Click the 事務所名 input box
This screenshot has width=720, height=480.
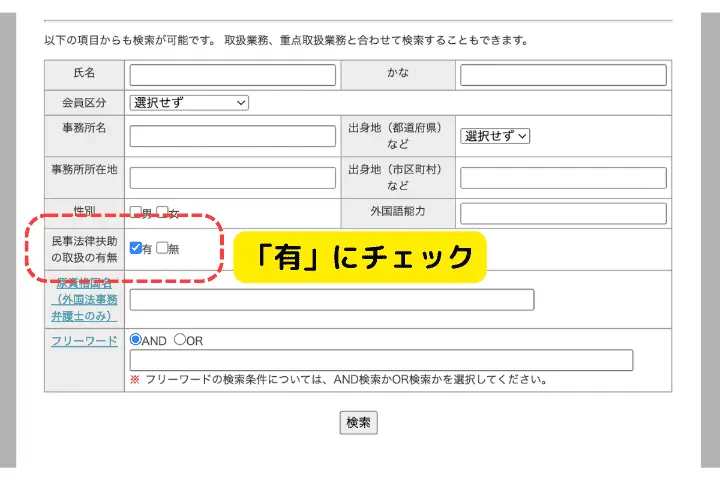(232, 136)
